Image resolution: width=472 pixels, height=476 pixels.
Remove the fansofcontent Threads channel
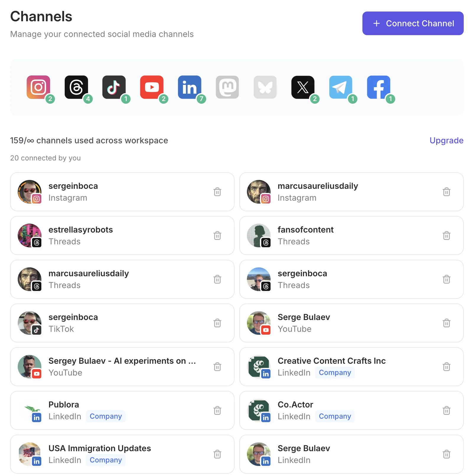pos(447,235)
